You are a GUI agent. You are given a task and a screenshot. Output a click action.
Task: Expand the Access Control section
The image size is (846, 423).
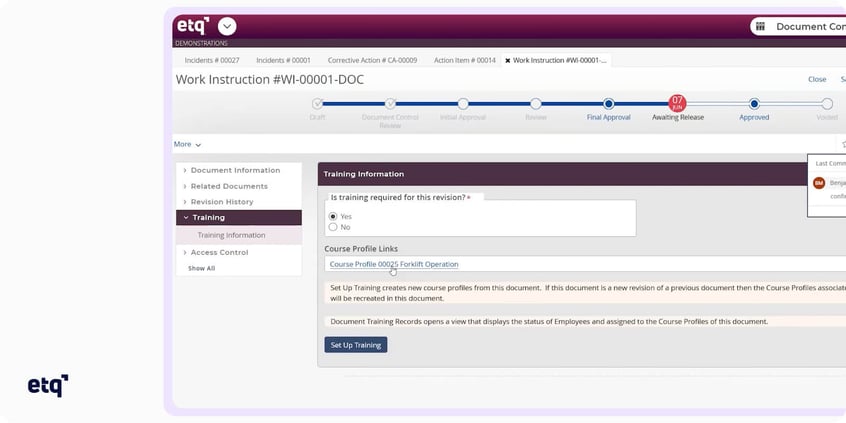(x=219, y=253)
